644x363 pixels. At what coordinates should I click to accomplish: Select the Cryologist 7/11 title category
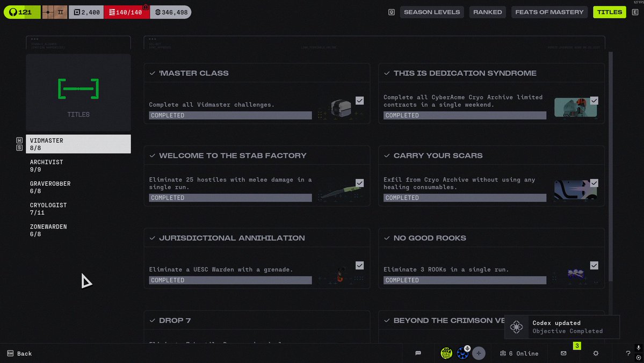(78, 208)
